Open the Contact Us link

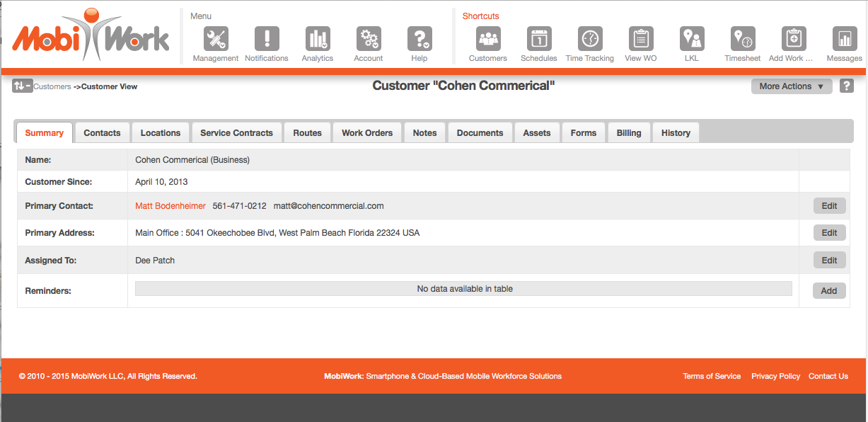click(x=828, y=376)
